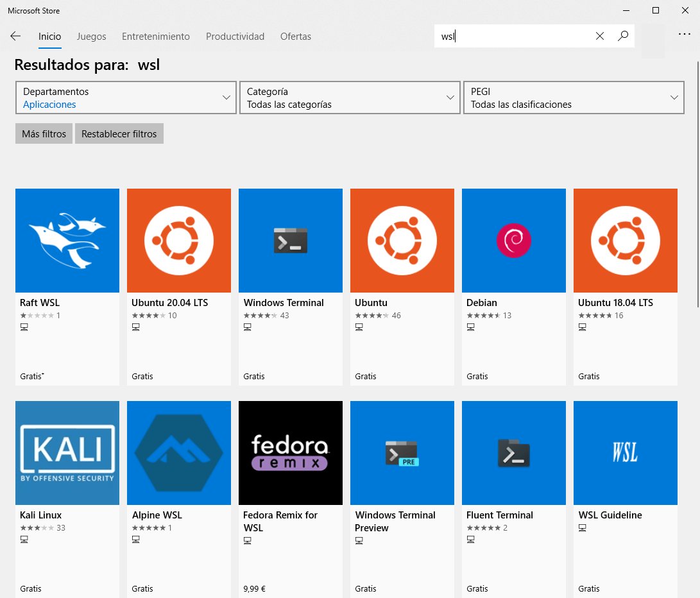Click the PC device icon under Kali Linux

pos(24,540)
